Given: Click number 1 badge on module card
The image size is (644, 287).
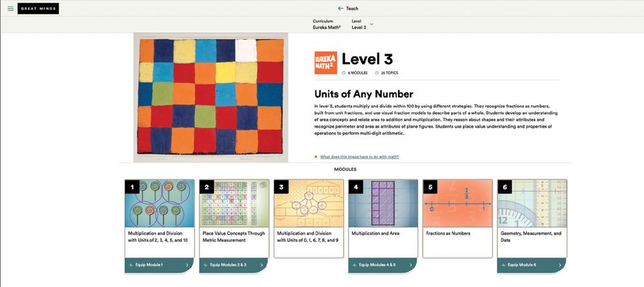Looking at the screenshot, I should pyautogui.click(x=132, y=187).
